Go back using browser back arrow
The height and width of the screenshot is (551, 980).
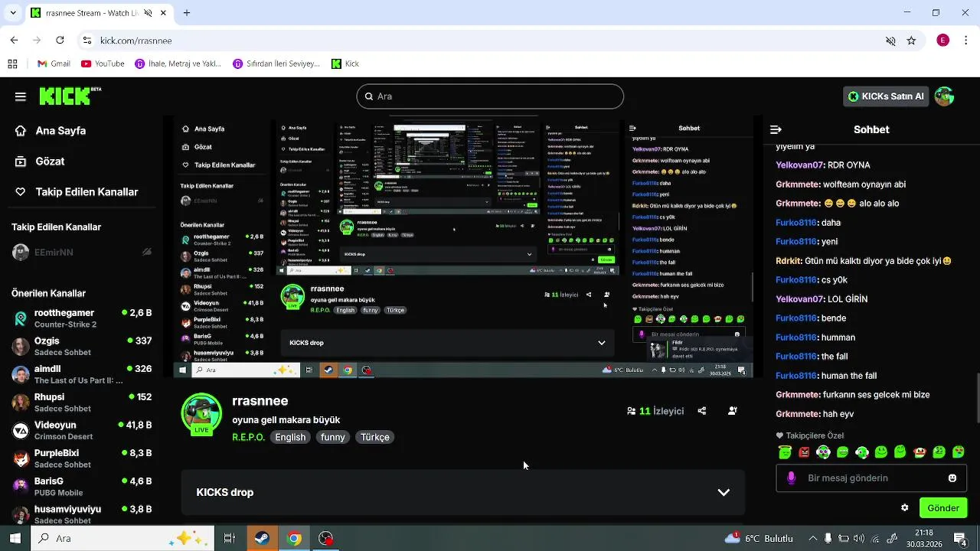14,41
